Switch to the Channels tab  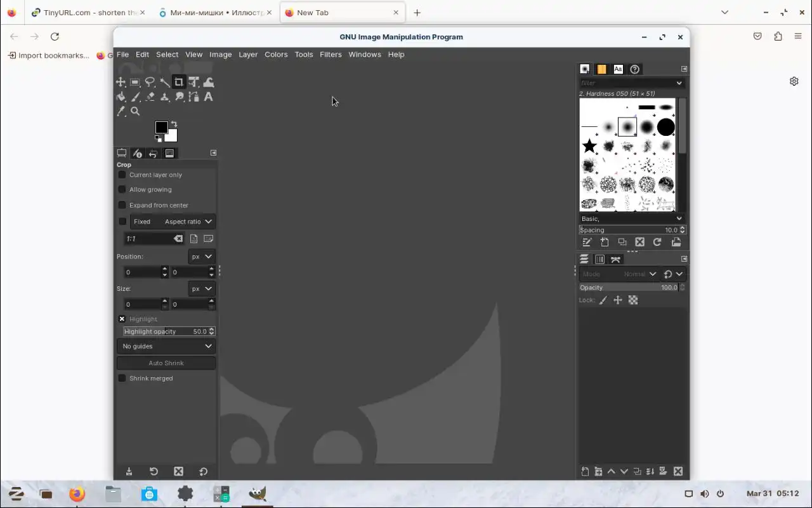(599, 259)
